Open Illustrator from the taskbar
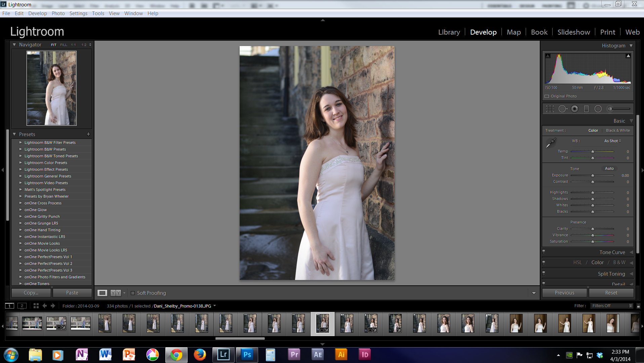This screenshot has height=363, width=644. pos(341,355)
